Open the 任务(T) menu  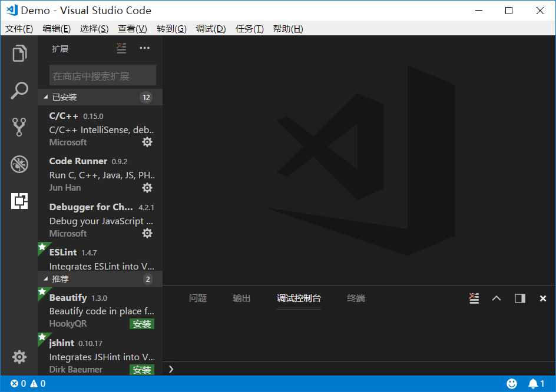(250, 29)
